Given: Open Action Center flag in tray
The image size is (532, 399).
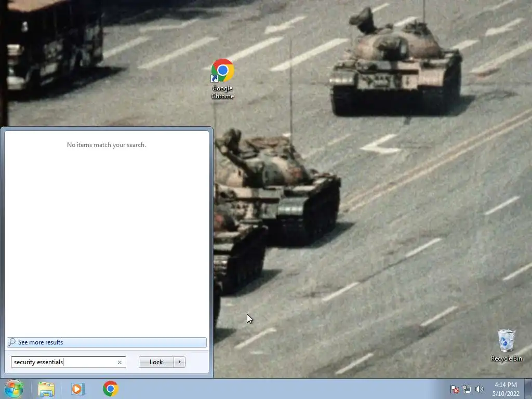Looking at the screenshot, I should point(455,389).
